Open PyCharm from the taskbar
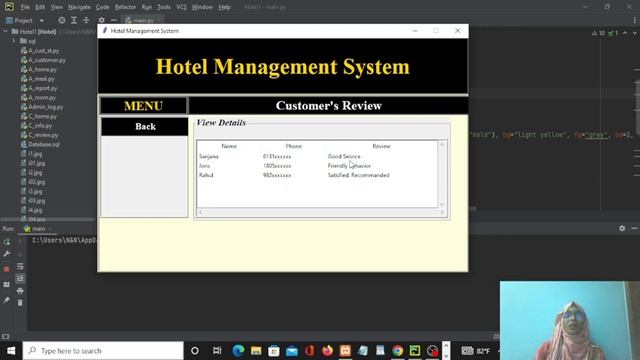Screen dimensions: 640x360 (x=415, y=351)
